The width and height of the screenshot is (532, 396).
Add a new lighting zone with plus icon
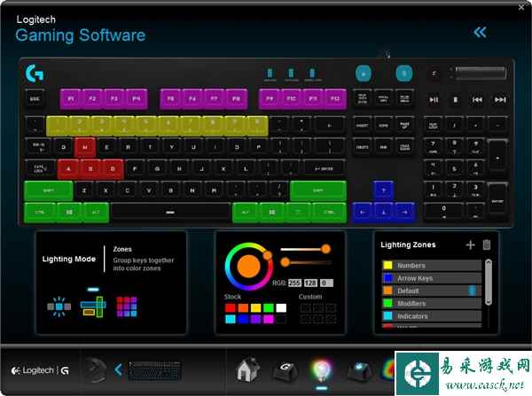(x=470, y=245)
